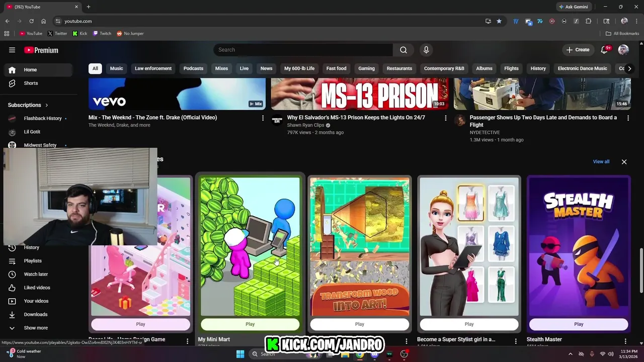
Task: Go to Home in sidebar
Action: (38, 70)
